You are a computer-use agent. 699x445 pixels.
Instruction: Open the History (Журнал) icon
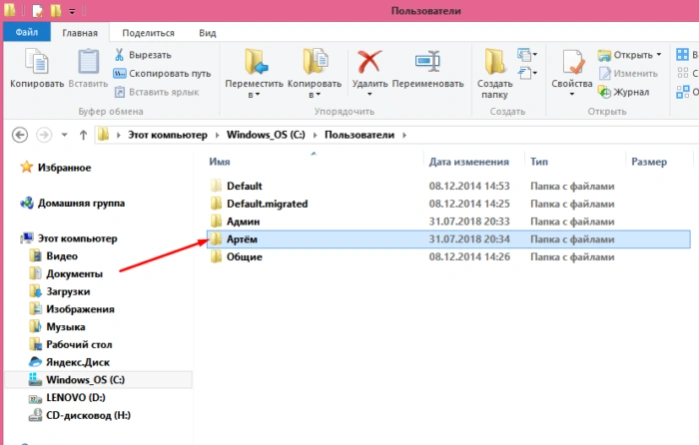pos(604,92)
